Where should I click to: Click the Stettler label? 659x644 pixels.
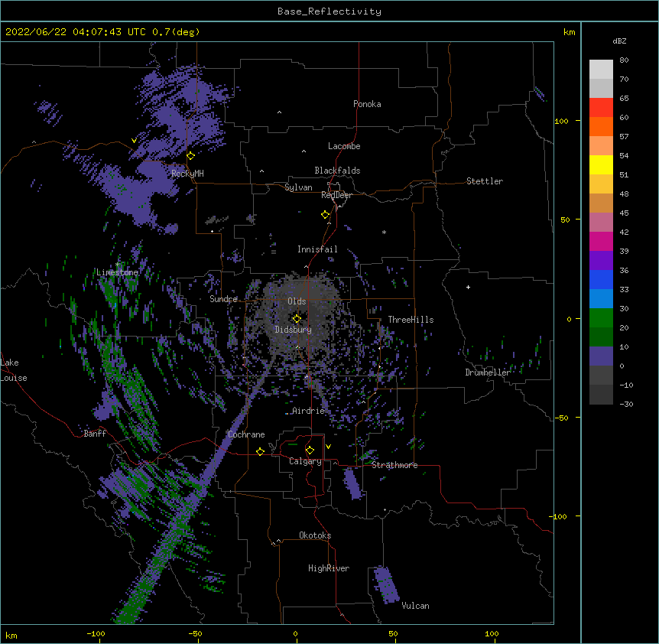485,181
